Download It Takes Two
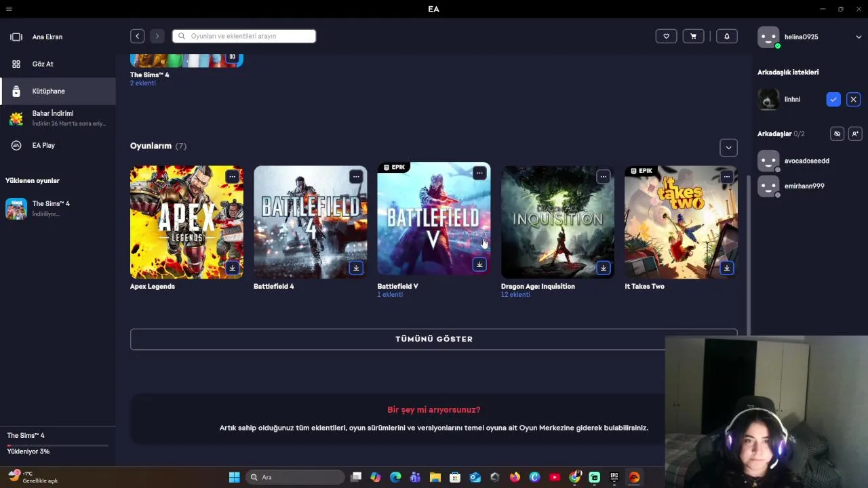This screenshot has height=488, width=868. [x=726, y=268]
